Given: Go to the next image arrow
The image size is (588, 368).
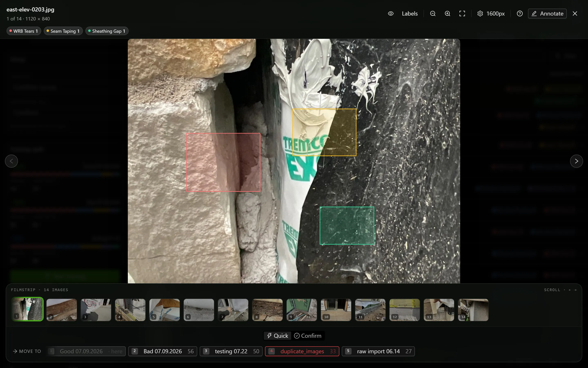Looking at the screenshot, I should pos(576,161).
